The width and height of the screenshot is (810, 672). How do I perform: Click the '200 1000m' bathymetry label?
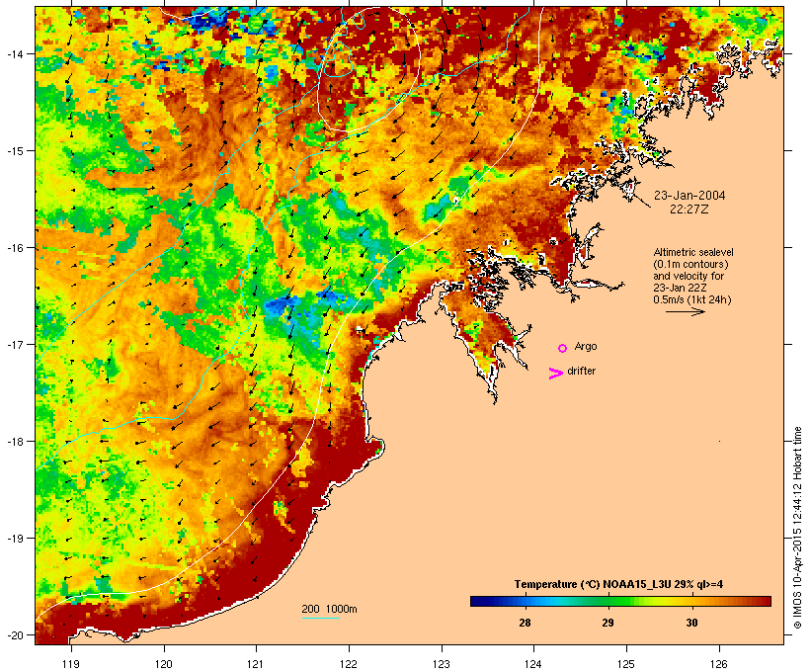[x=329, y=609]
